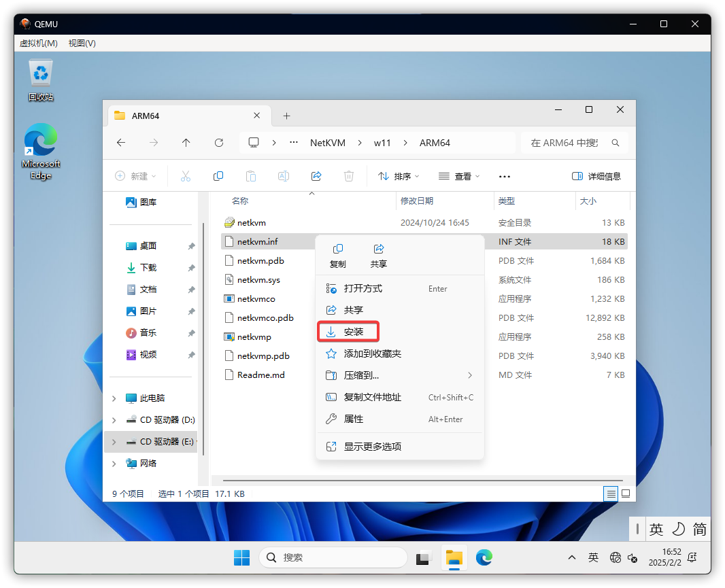The image size is (725, 588).
Task: Click 显示更多选项 in context menu
Action: 373,447
